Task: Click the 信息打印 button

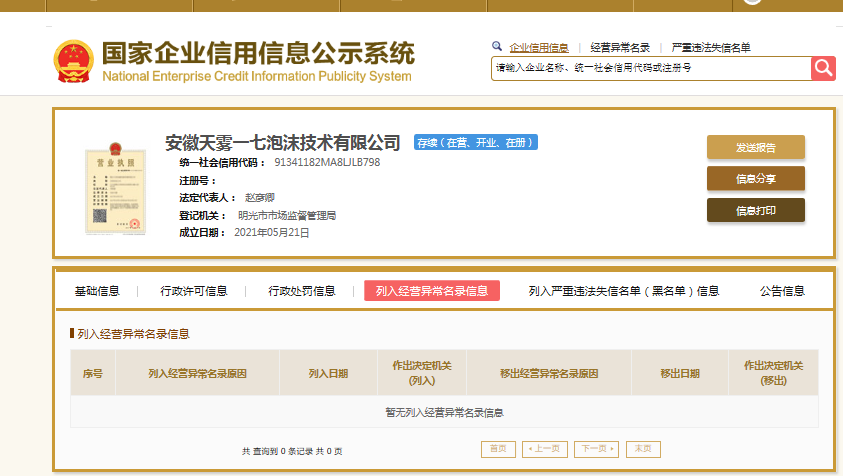Action: (x=756, y=210)
